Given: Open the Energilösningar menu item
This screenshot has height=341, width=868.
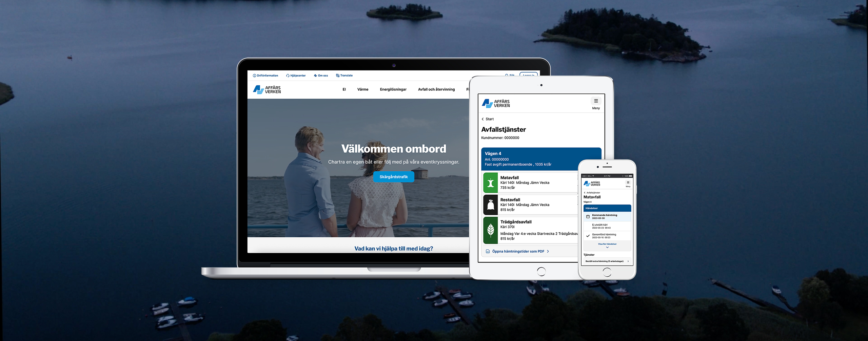Looking at the screenshot, I should 393,89.
